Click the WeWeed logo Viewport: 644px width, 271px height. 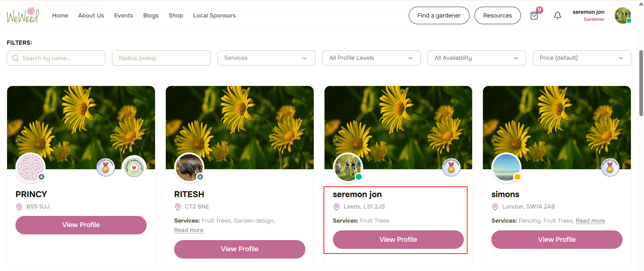pyautogui.click(x=23, y=15)
